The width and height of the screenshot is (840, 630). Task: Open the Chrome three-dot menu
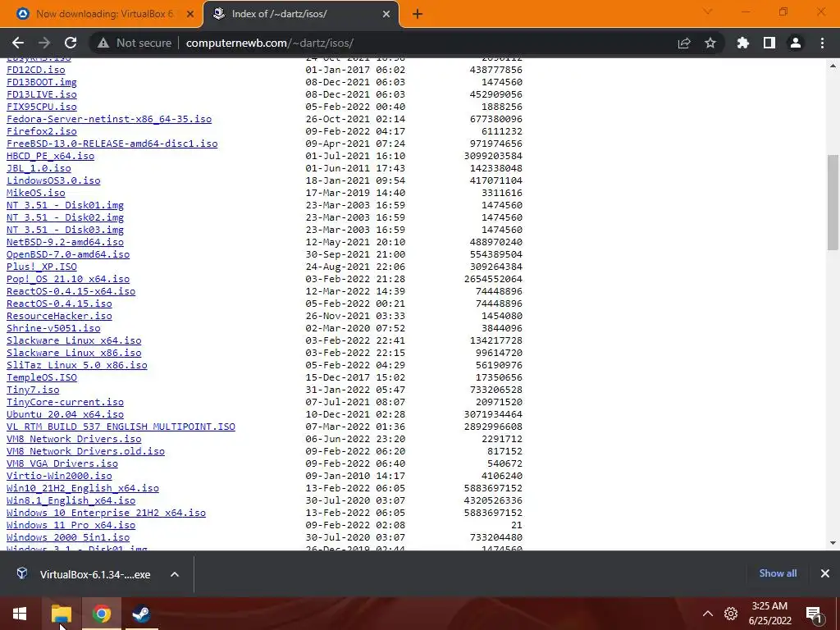click(x=822, y=43)
